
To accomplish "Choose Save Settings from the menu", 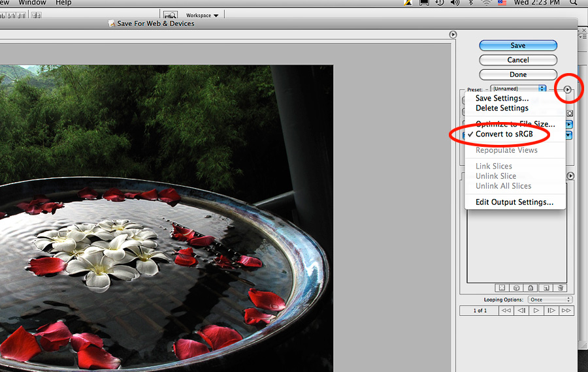I will [502, 99].
